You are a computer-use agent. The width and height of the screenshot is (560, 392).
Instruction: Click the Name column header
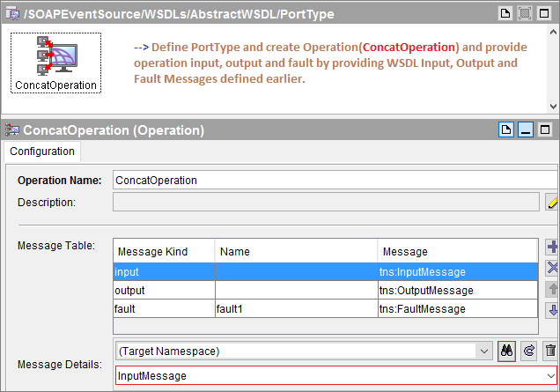point(296,252)
